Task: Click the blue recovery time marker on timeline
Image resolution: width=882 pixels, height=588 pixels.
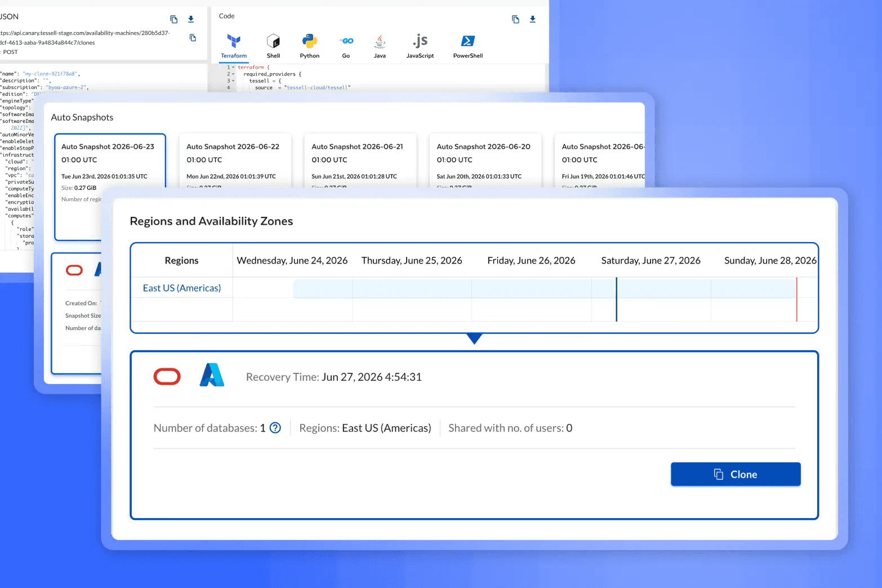Action: point(617,299)
